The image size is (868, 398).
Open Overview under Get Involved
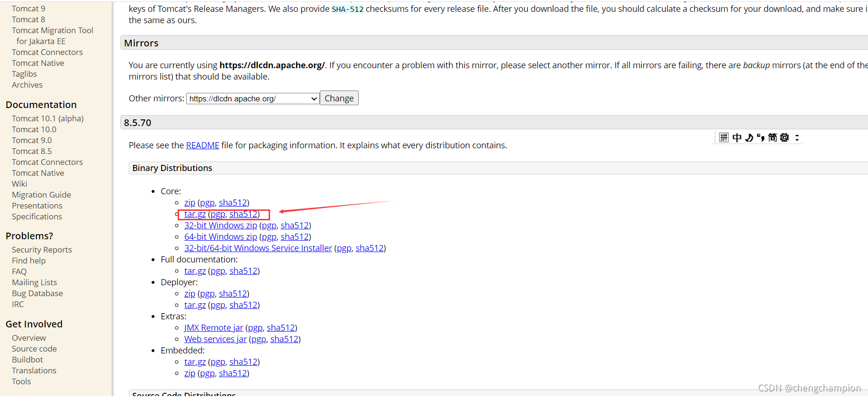pyautogui.click(x=29, y=338)
